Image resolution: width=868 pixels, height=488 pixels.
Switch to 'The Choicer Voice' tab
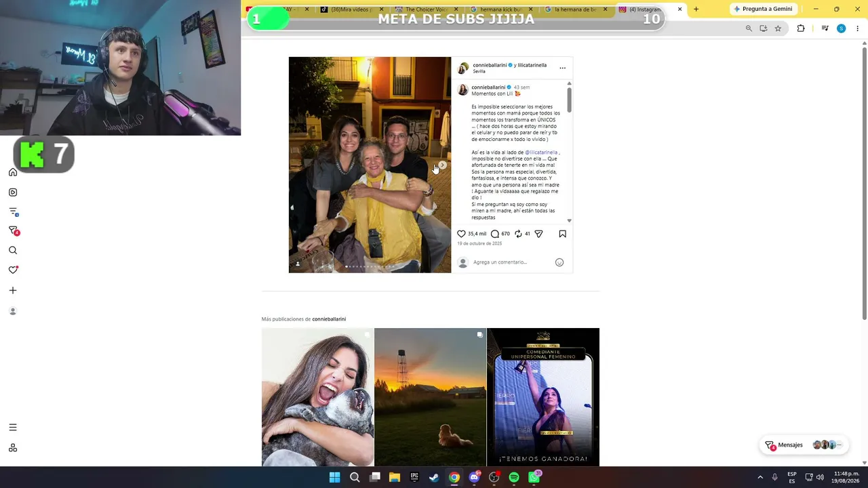click(425, 9)
